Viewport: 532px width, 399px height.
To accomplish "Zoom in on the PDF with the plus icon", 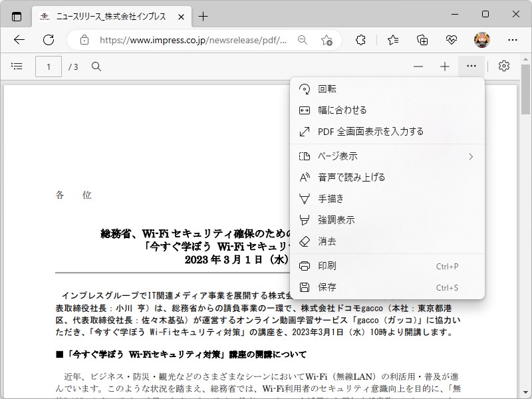I will pos(444,66).
